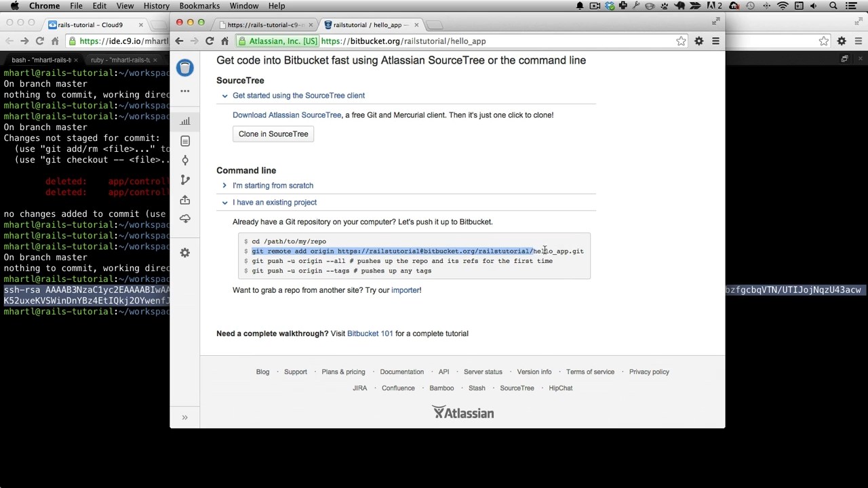The height and width of the screenshot is (488, 868).
Task: Open 'Terms of service' footer link
Action: click(x=590, y=372)
